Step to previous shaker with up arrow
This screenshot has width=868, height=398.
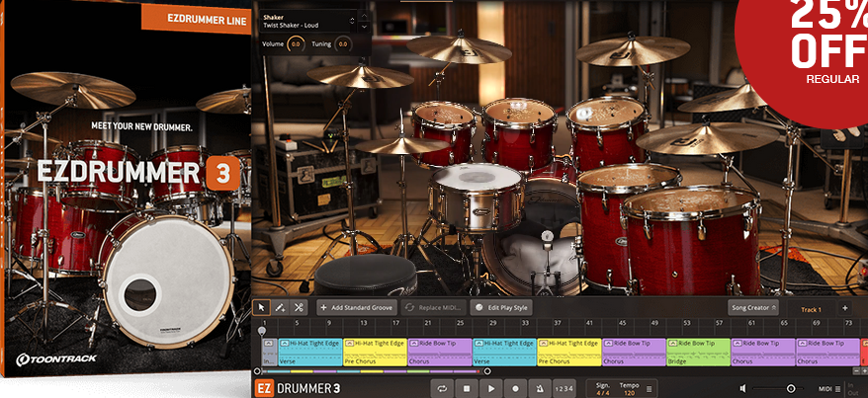point(364,16)
